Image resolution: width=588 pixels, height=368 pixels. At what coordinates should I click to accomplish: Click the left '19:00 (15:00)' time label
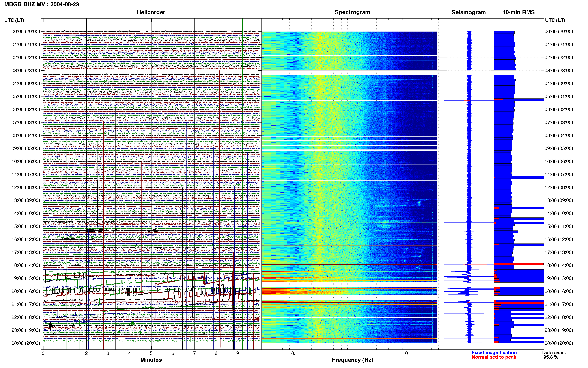tap(26, 278)
